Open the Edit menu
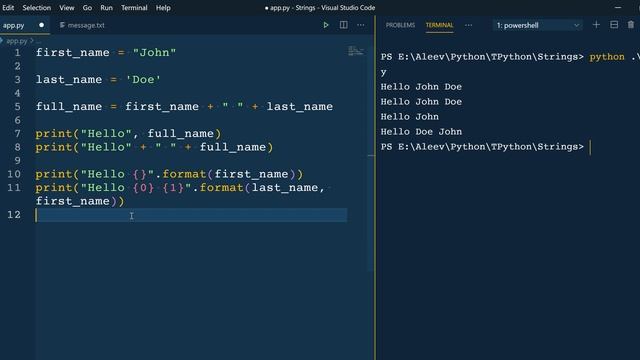640x360 pixels. [8, 8]
